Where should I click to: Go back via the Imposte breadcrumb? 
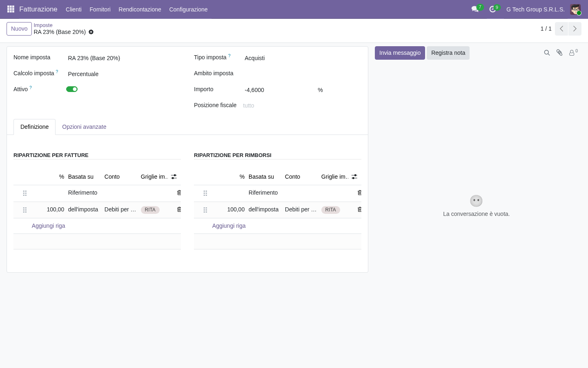coord(43,25)
